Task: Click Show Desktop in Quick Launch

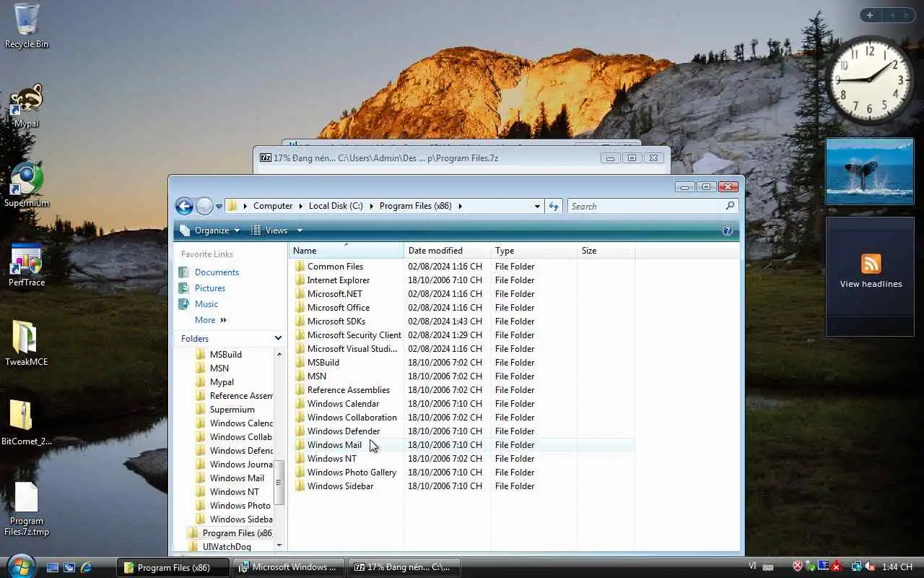Action: 53,567
